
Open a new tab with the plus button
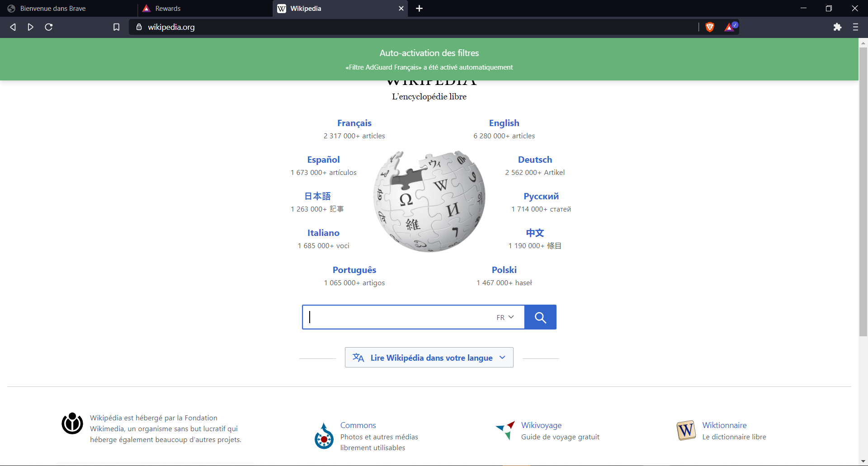click(x=419, y=9)
